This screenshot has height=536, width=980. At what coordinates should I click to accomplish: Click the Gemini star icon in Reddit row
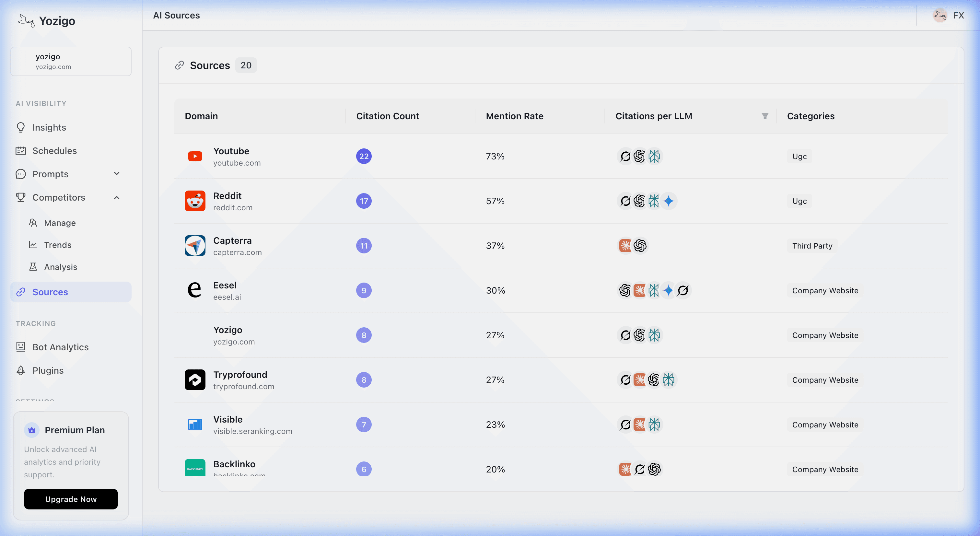point(669,201)
